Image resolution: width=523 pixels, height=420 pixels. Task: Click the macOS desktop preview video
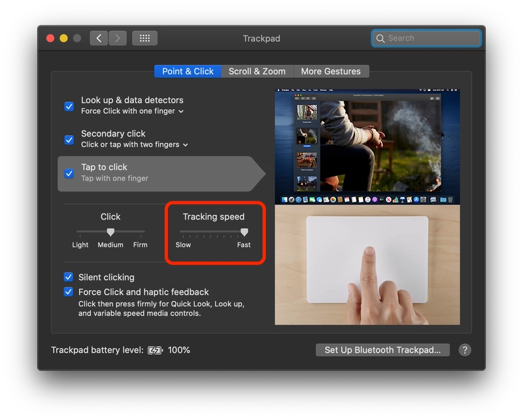tap(367, 146)
